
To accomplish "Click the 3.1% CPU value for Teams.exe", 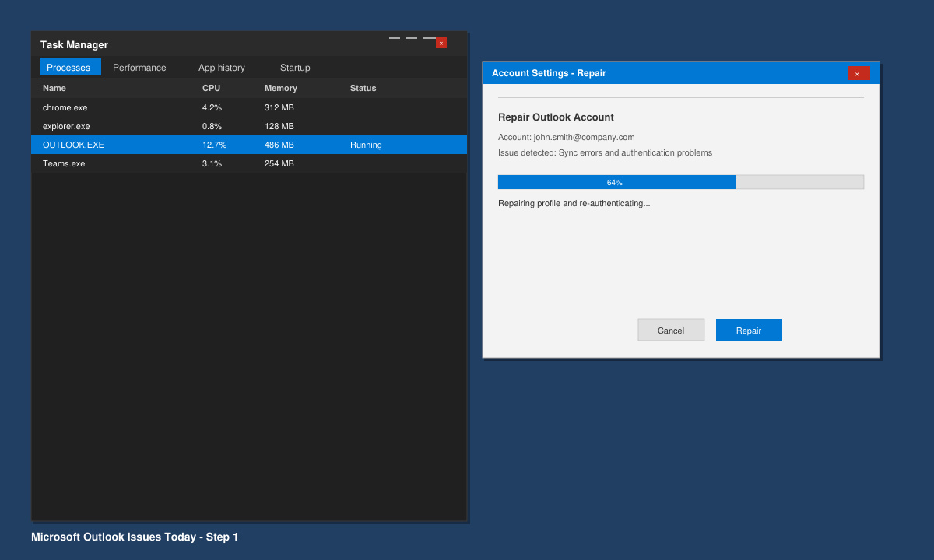I will (212, 163).
